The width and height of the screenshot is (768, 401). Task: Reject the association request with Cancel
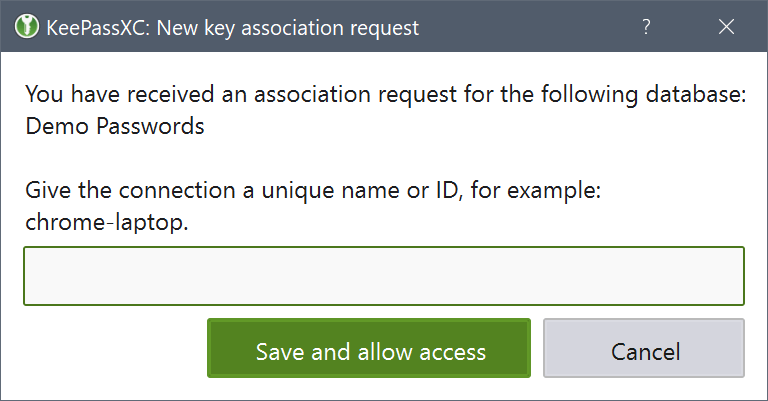coord(644,351)
